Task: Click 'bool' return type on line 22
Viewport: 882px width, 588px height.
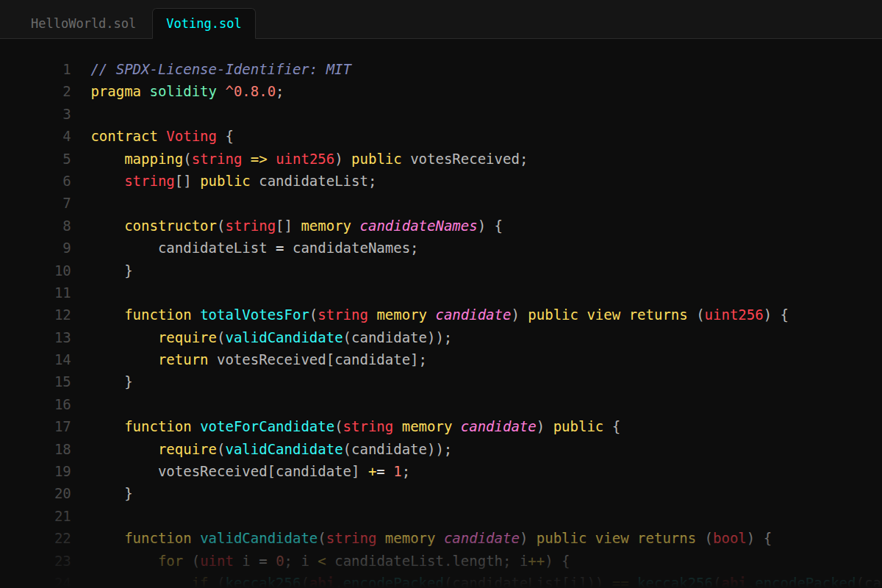Action: [x=730, y=538]
